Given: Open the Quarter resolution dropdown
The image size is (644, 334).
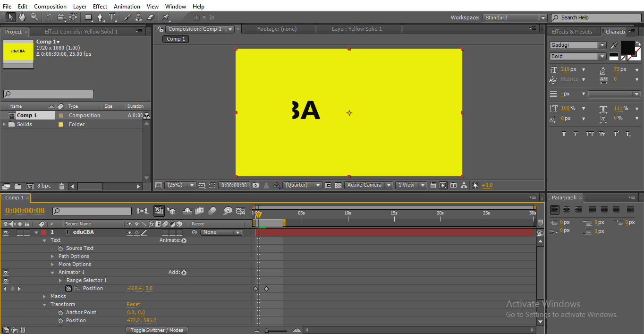Looking at the screenshot, I should [302, 185].
